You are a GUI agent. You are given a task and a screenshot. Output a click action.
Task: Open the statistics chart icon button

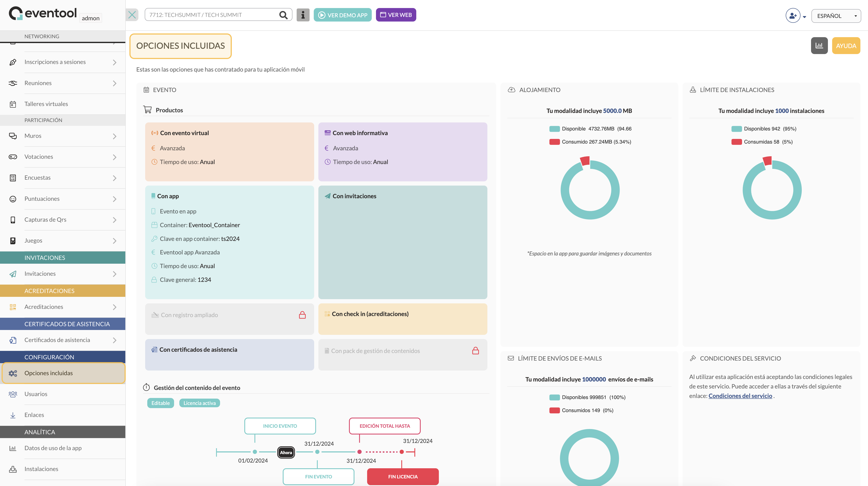[x=819, y=46]
